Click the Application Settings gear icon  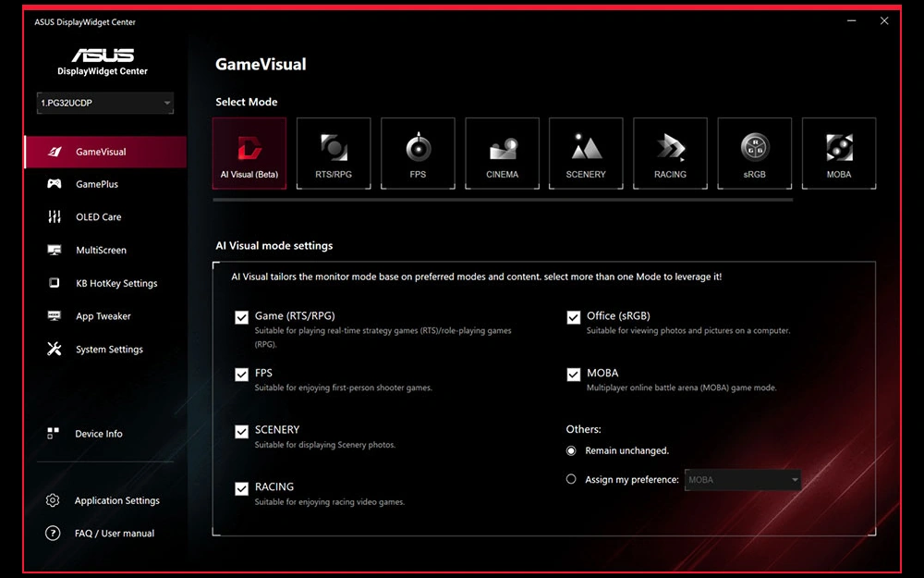pyautogui.click(x=53, y=500)
